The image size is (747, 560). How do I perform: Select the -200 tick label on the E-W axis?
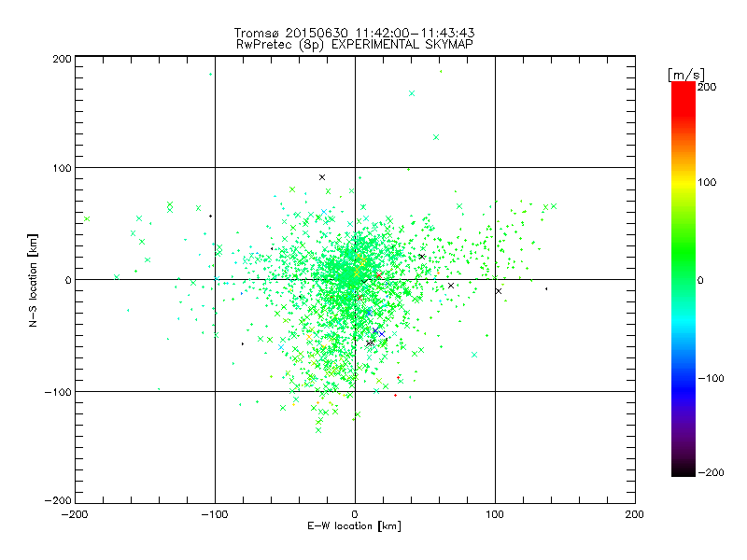pyautogui.click(x=76, y=514)
